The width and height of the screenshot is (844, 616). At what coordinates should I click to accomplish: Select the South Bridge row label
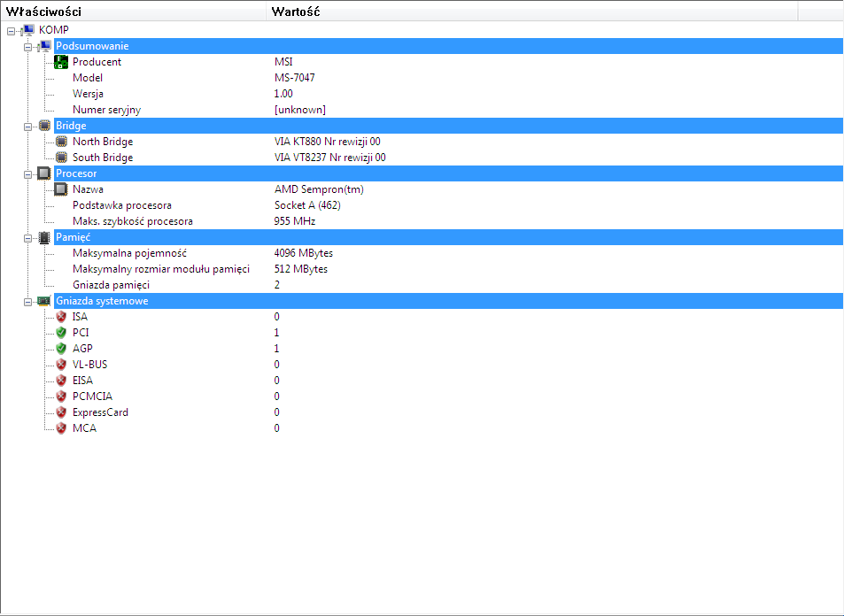(x=103, y=158)
